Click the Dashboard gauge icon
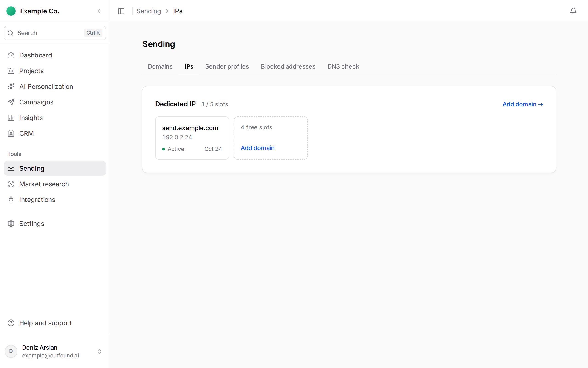588x368 pixels. [11, 55]
